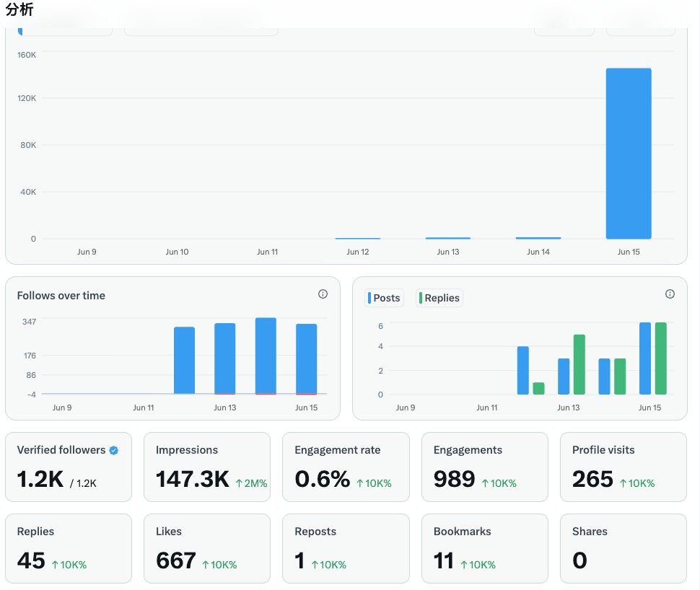The image size is (700, 590).
Task: Toggle the Replies series in chart legend
Action: click(439, 298)
